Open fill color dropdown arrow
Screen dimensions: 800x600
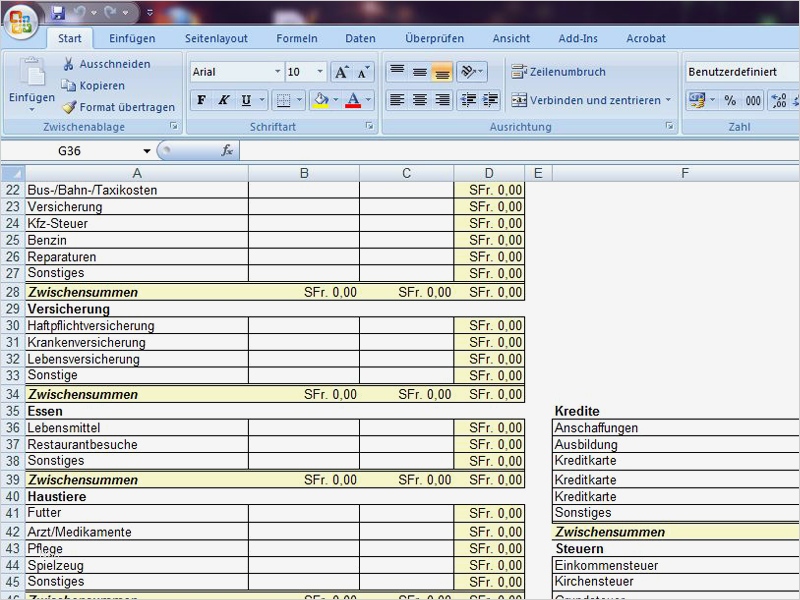pos(336,100)
